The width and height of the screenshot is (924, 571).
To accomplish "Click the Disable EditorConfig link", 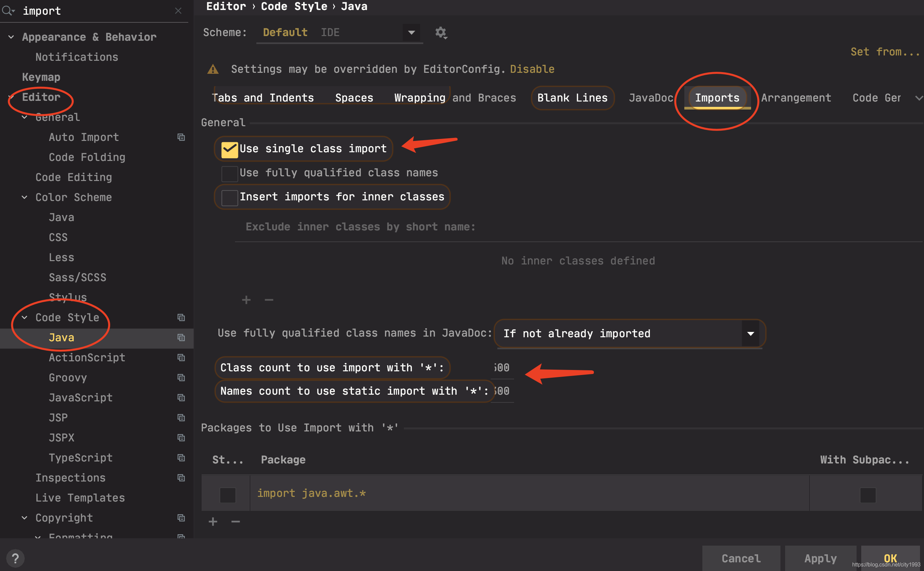I will 532,69.
